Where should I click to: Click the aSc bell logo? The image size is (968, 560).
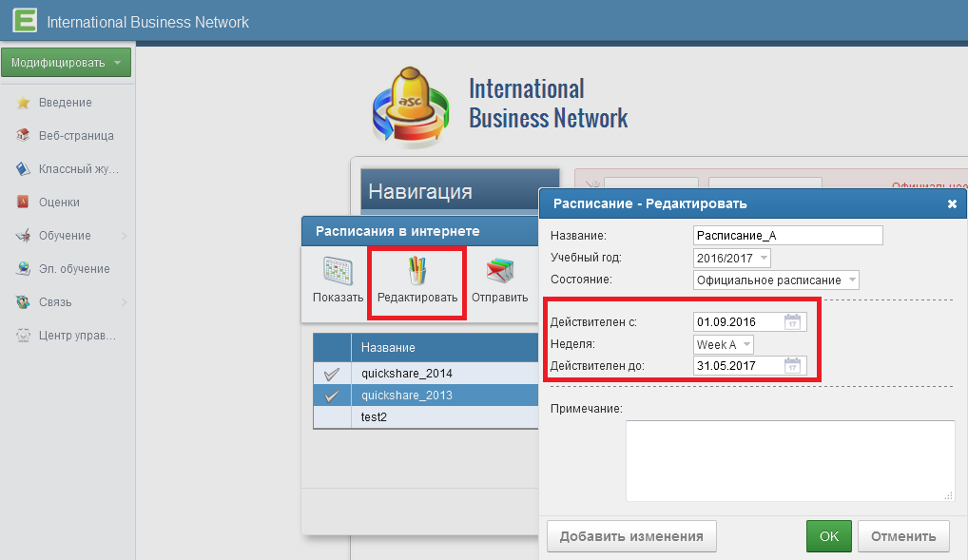point(412,107)
